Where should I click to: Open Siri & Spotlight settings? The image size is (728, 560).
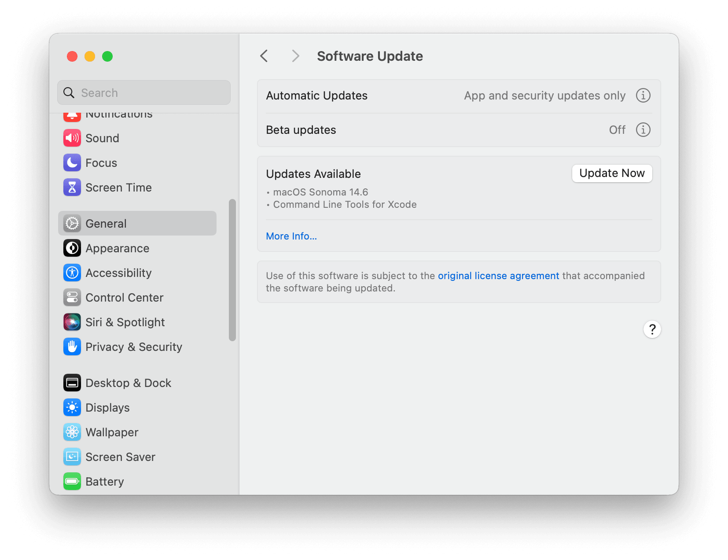tap(125, 322)
